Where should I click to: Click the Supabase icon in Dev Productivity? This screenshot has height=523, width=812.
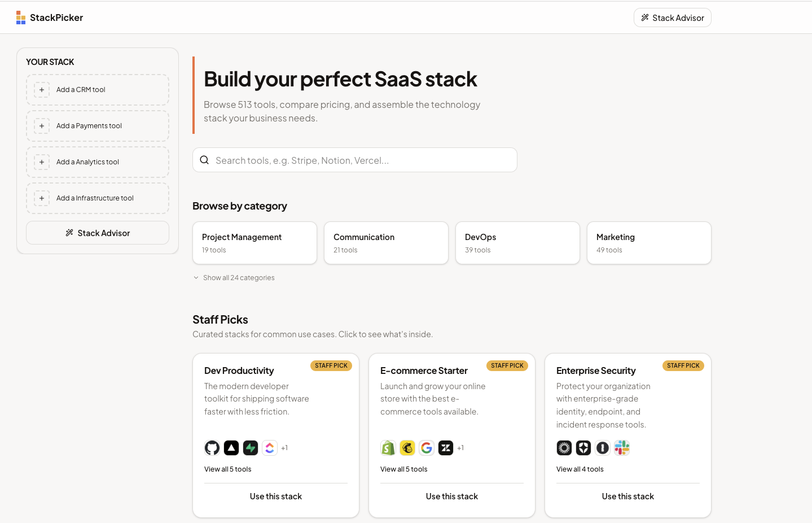[x=251, y=447]
